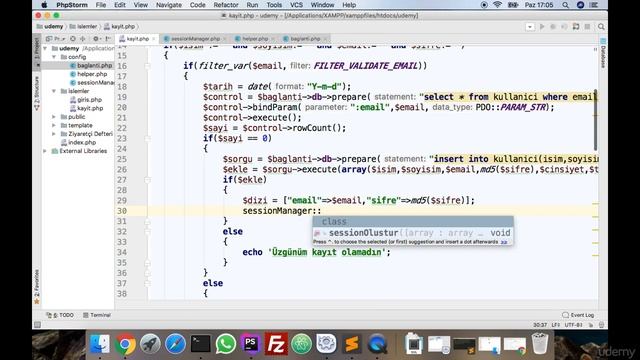Select giris.php in project tree

[x=86, y=100]
